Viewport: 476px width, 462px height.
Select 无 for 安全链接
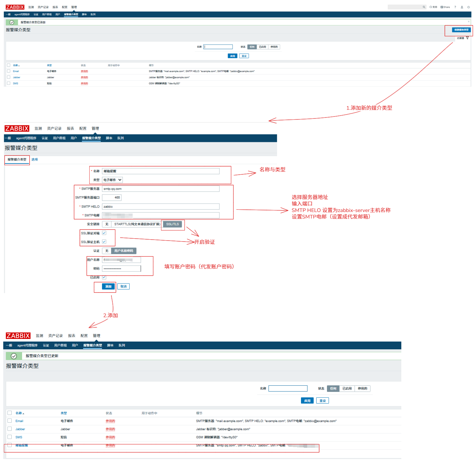coord(107,224)
